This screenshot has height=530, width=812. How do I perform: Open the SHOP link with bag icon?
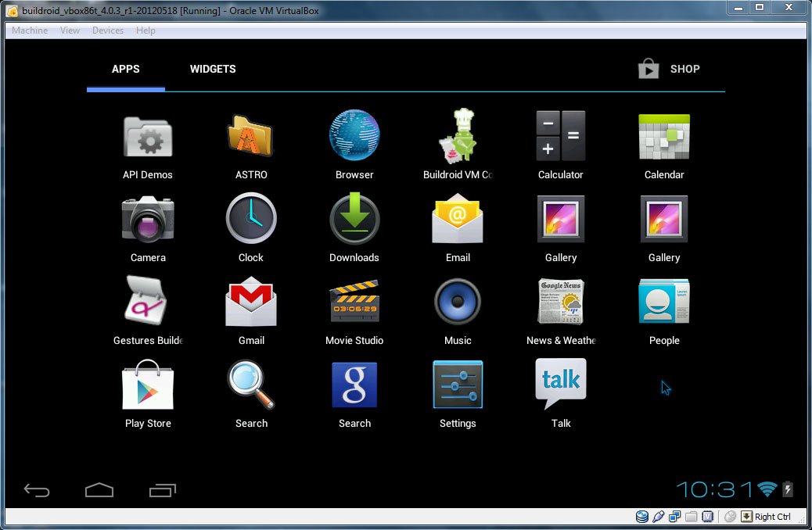coord(669,69)
